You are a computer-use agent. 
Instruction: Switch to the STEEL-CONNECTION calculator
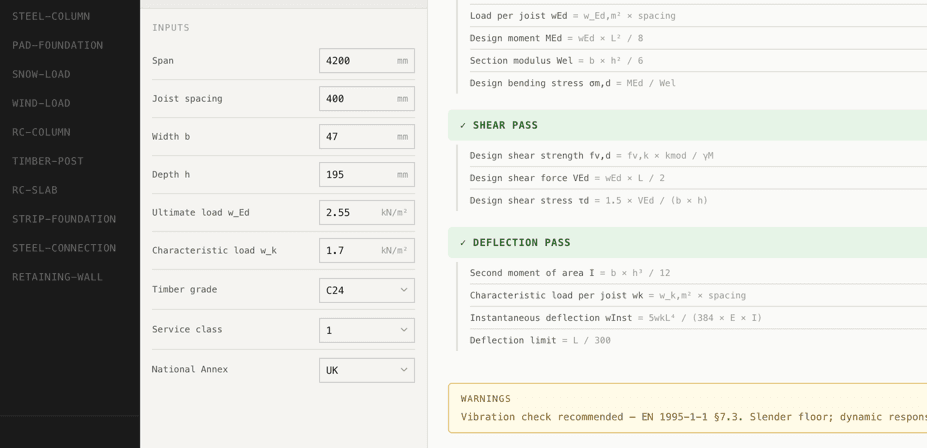[64, 248]
